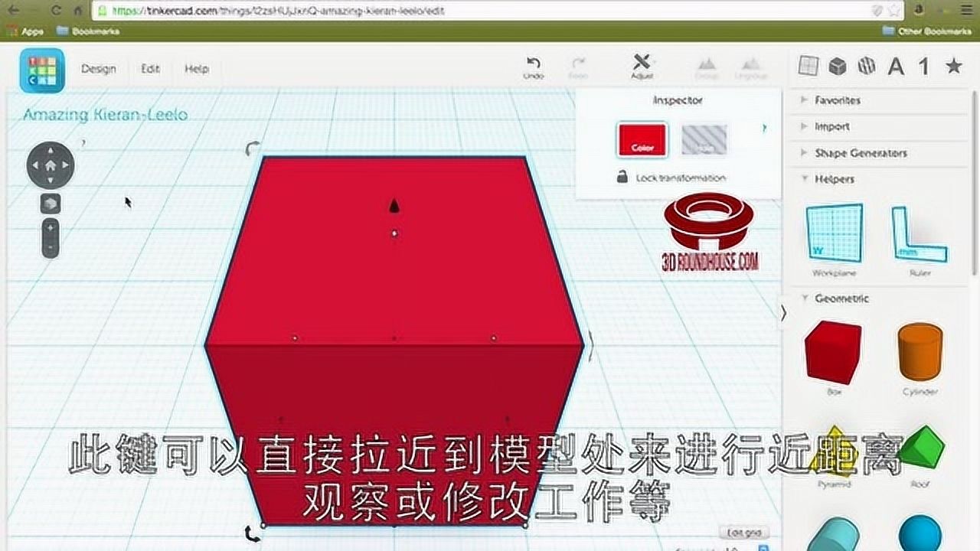Click the Color swatch in the Inspector
Image resolution: width=980 pixels, height=551 pixels.
click(x=641, y=140)
